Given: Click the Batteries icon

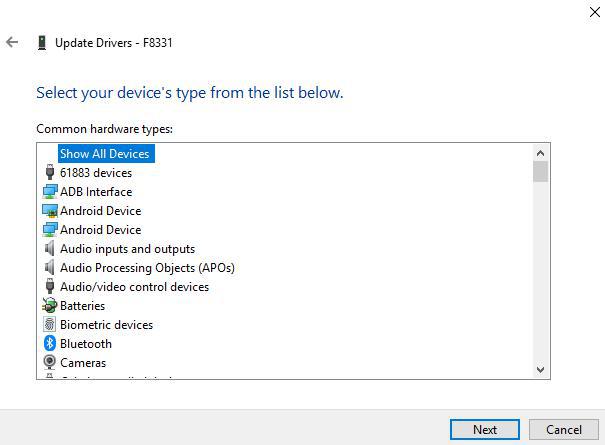Looking at the screenshot, I should point(50,306).
